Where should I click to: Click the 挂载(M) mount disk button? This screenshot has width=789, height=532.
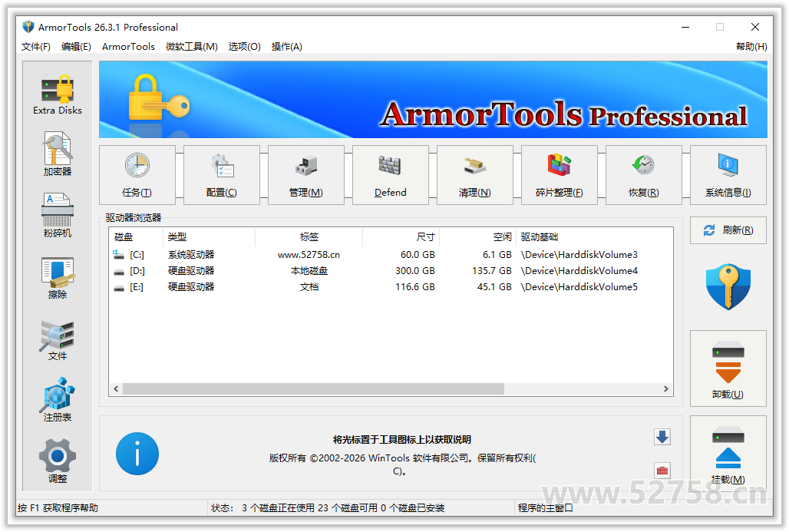tap(728, 453)
